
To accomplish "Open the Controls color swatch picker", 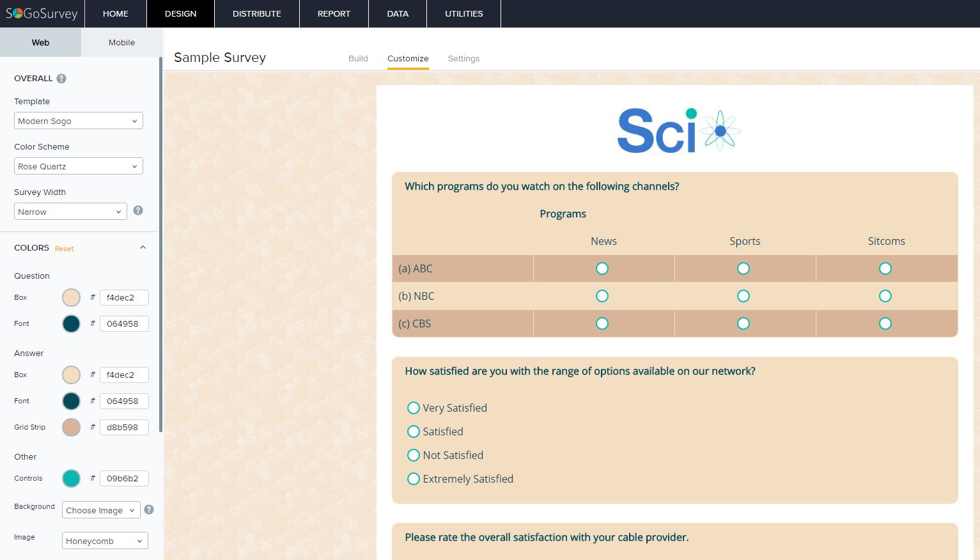I will point(71,478).
